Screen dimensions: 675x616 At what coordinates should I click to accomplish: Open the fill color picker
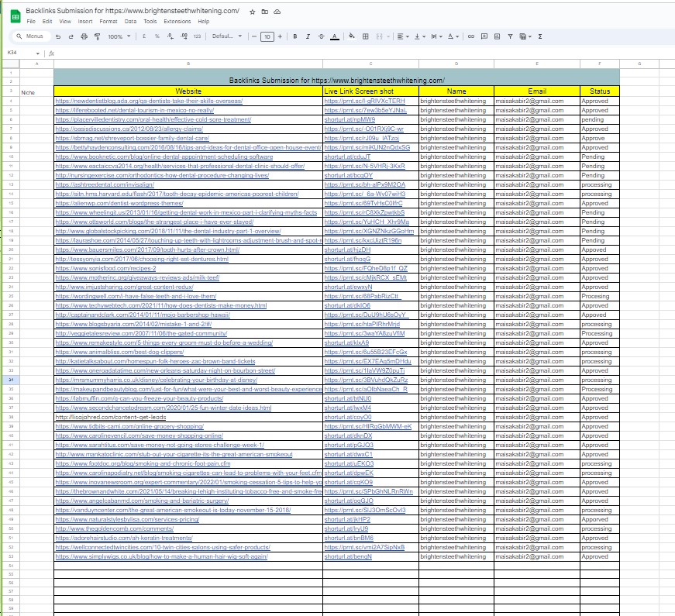click(352, 36)
